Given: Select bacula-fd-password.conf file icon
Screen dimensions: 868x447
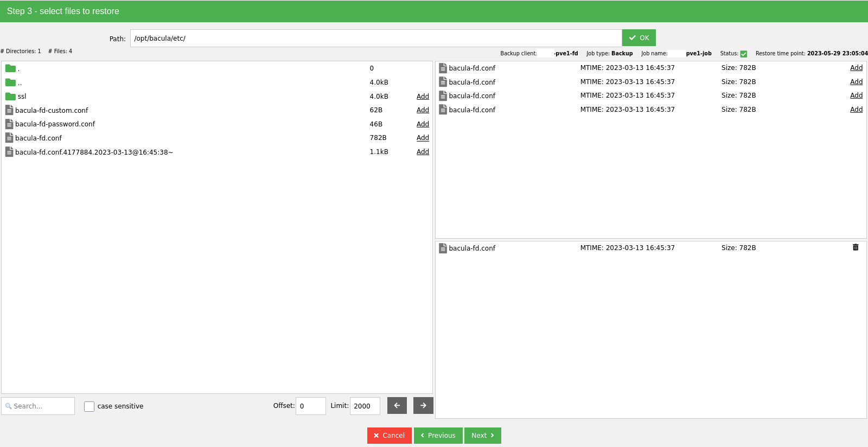Looking at the screenshot, I should 9,124.
